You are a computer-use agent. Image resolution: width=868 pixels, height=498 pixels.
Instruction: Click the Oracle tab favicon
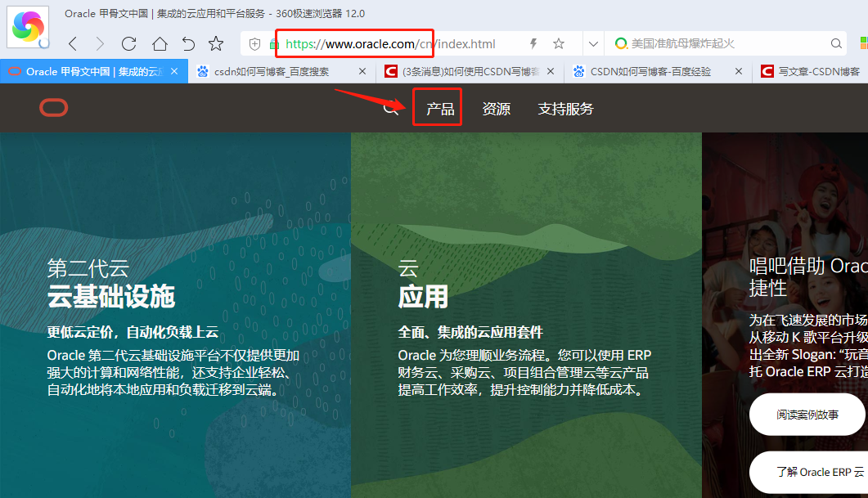(15, 71)
